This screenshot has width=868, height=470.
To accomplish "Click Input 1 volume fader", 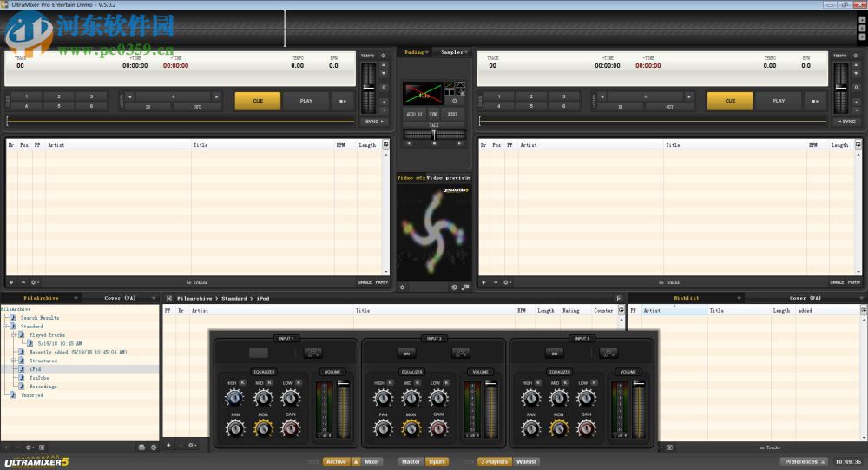I will click(x=343, y=384).
